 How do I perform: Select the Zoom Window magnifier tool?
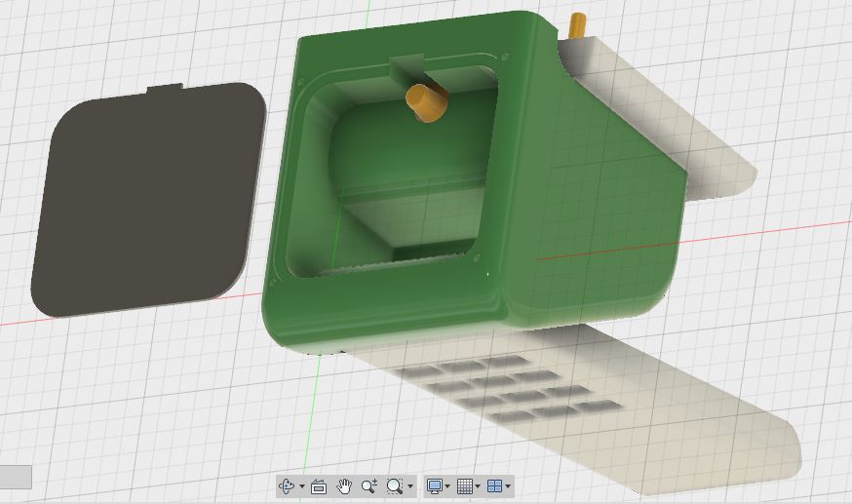pyautogui.click(x=395, y=486)
